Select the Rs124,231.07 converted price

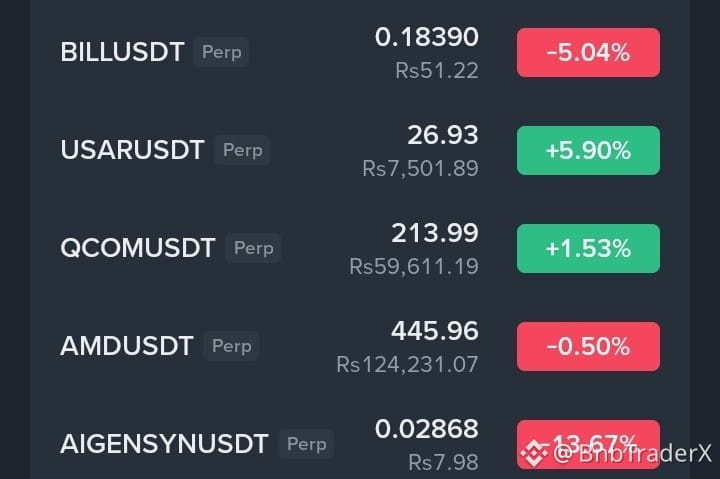(x=407, y=364)
